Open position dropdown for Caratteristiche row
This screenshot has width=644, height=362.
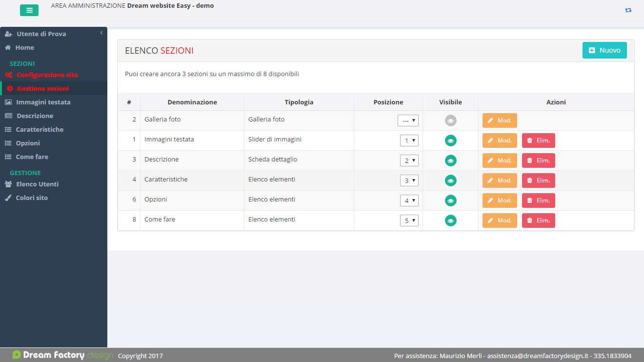tap(409, 181)
